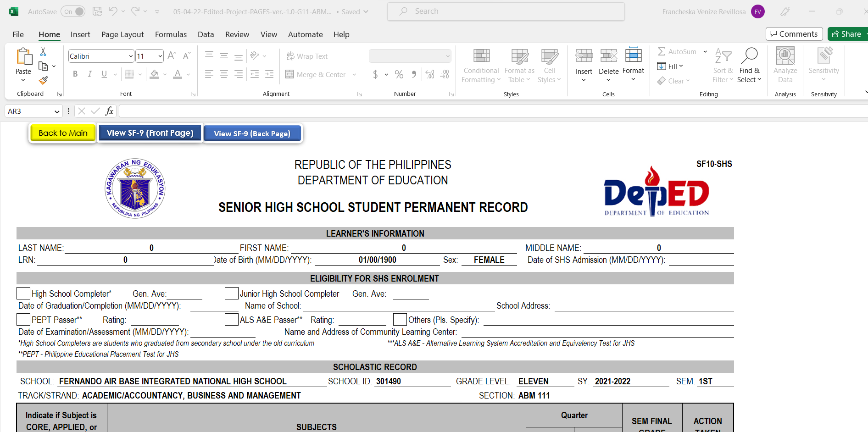Click the Undo arrow icon
This screenshot has width=868, height=432.
(x=113, y=11)
